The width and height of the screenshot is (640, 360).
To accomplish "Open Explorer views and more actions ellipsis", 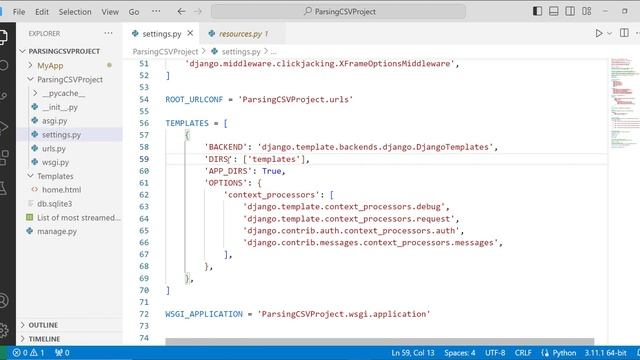I will tap(108, 33).
